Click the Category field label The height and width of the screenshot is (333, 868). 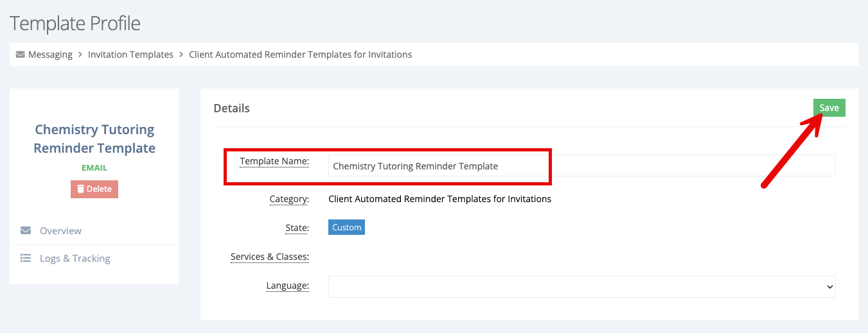[x=289, y=199]
